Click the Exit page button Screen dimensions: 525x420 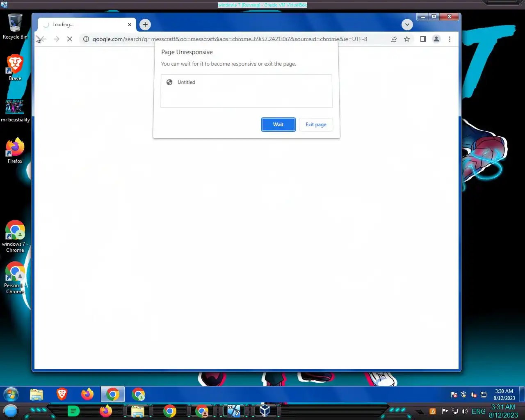pos(316,124)
